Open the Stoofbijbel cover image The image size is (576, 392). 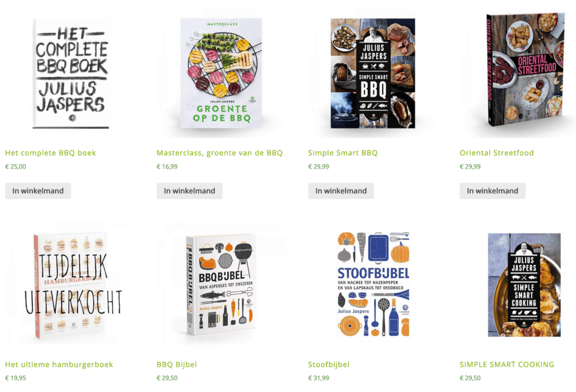373,285
